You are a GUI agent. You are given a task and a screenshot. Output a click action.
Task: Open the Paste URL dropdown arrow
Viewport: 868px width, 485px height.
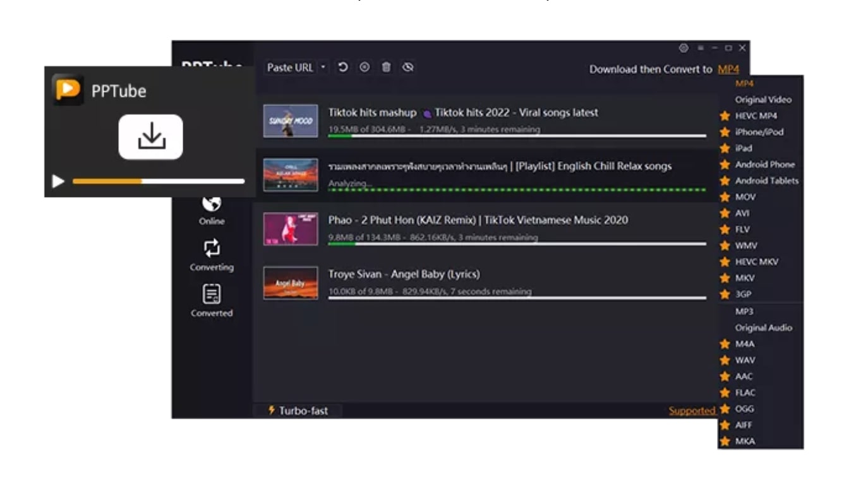[x=322, y=67]
